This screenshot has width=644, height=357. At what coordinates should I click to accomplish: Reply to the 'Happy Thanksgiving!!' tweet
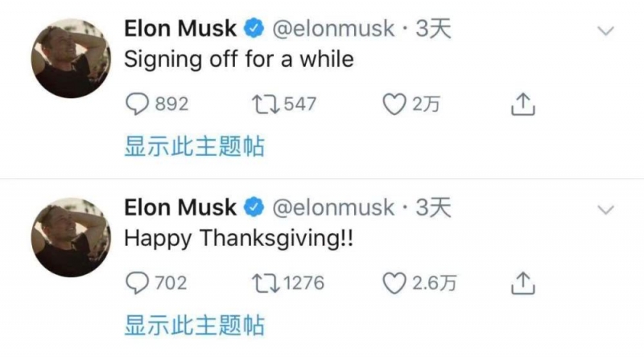click(x=137, y=283)
